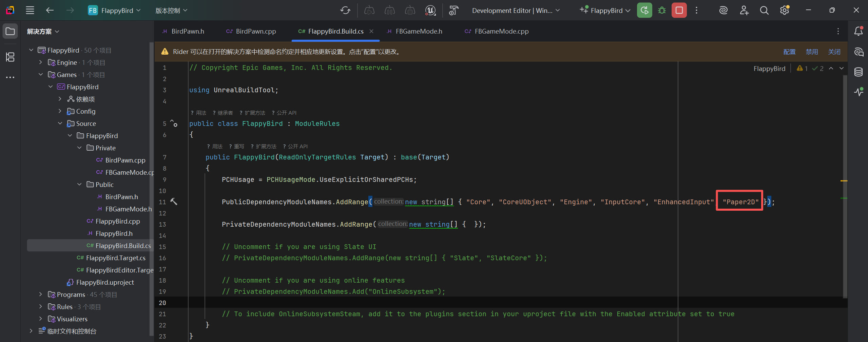Image resolution: width=868 pixels, height=342 pixels.
Task: Collapse the Public folder node
Action: (79, 185)
